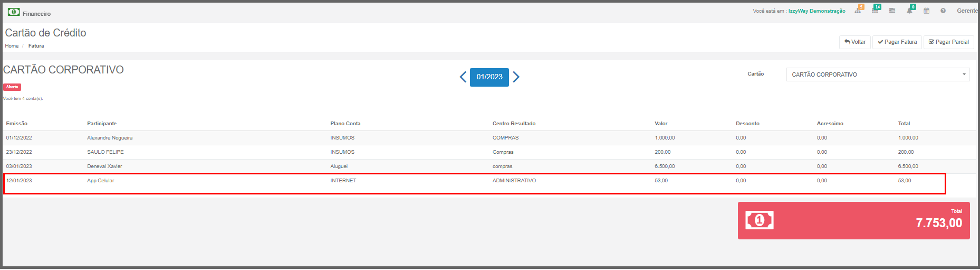Click the Aluguel plano conta cell
This screenshot has height=270, width=980.
(x=339, y=166)
